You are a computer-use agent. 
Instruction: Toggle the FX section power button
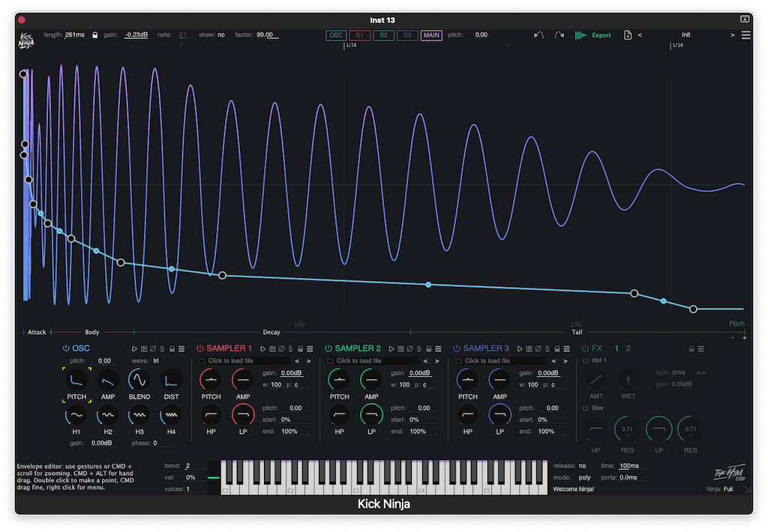coord(585,348)
